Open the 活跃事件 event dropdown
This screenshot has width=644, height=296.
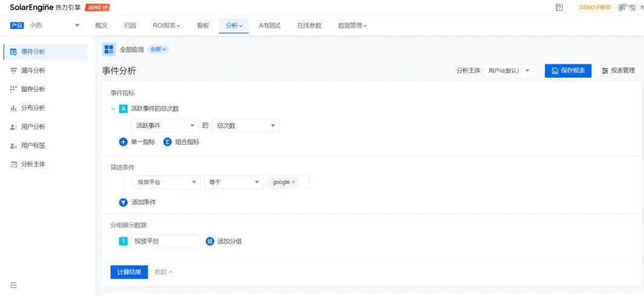point(166,126)
